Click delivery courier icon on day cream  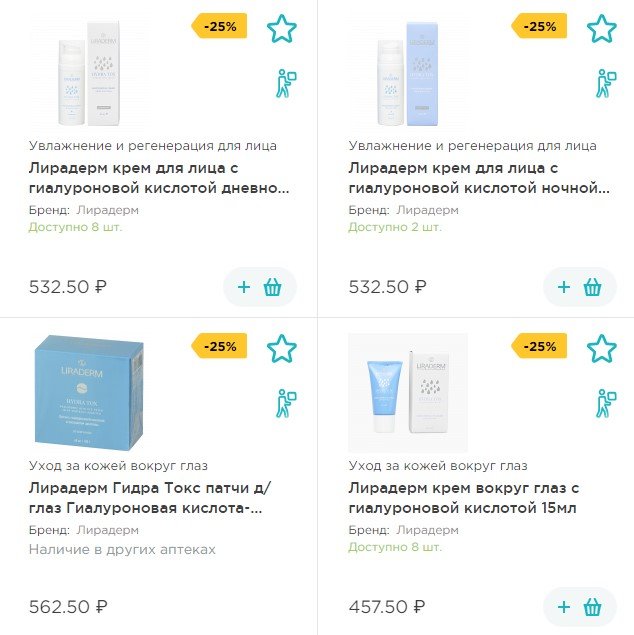click(x=287, y=83)
